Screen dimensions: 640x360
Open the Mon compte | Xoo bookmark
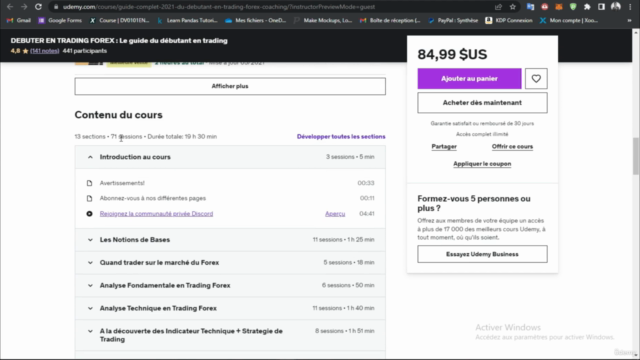click(x=569, y=20)
